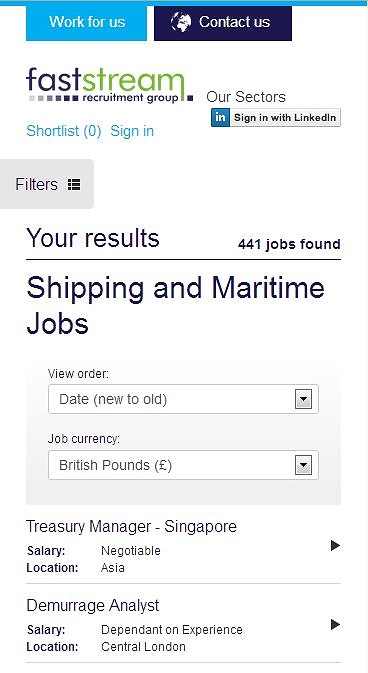368x673 pixels.
Task: Click the Shipping and Maritime Jobs heading
Action: tap(176, 305)
